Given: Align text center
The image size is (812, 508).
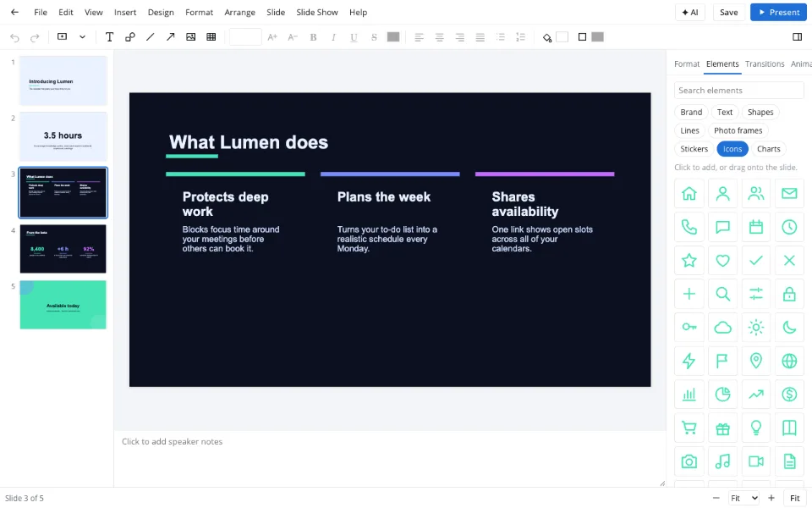Looking at the screenshot, I should pos(440,36).
